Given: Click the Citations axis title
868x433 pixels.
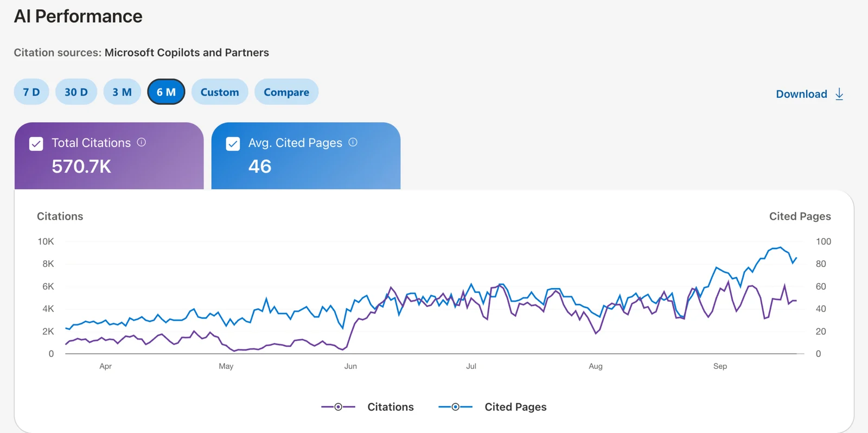Looking at the screenshot, I should [x=60, y=216].
